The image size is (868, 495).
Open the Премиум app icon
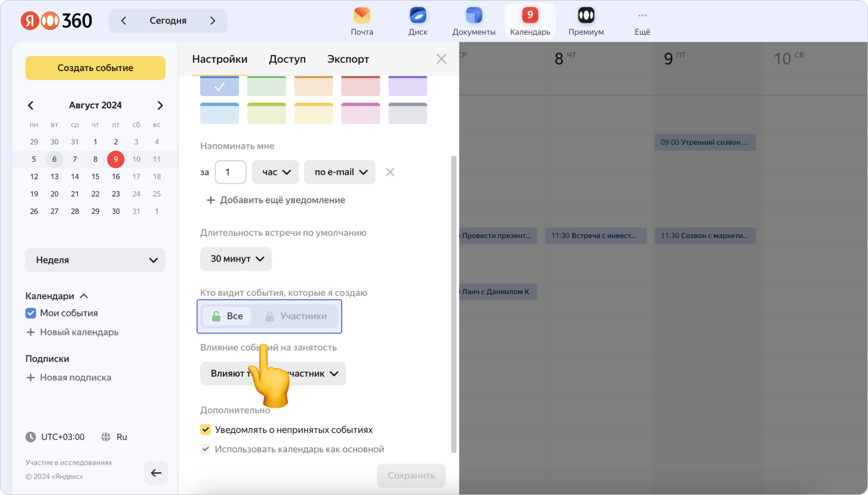coord(585,16)
